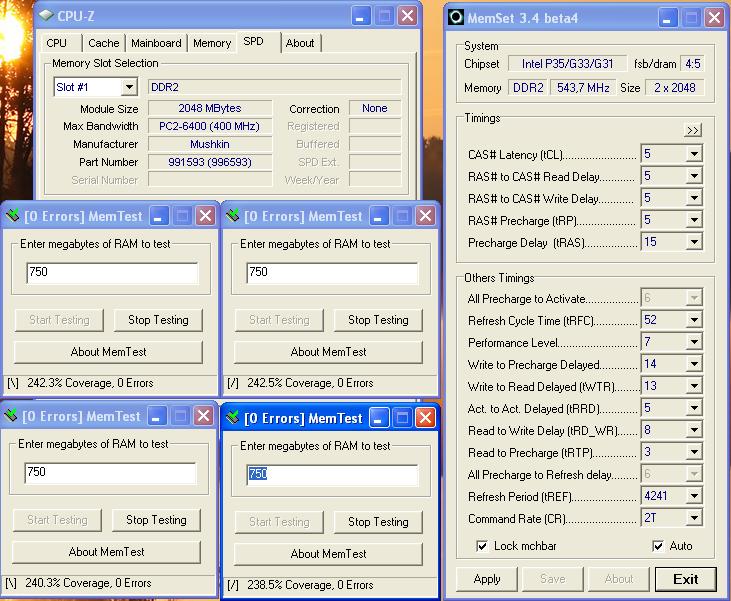Click the CPU-Z title bar icon
Viewport: 731px width, 601px height.
pos(47,16)
